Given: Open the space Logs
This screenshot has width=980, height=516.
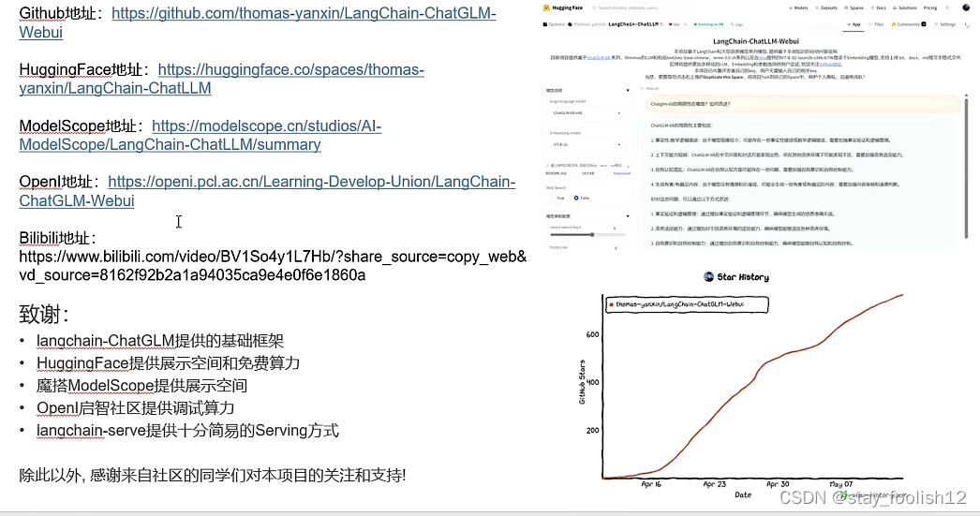Looking at the screenshot, I should pyautogui.click(x=737, y=24).
